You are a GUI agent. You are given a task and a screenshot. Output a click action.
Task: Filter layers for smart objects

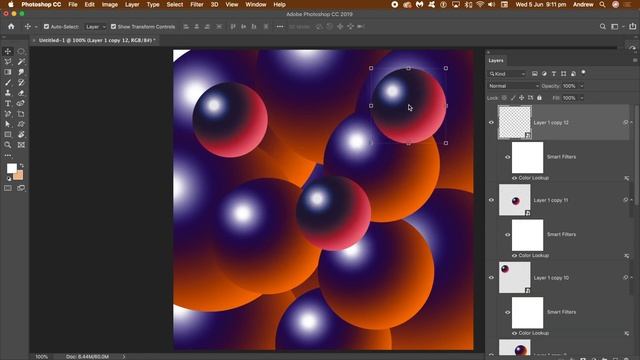pos(573,73)
